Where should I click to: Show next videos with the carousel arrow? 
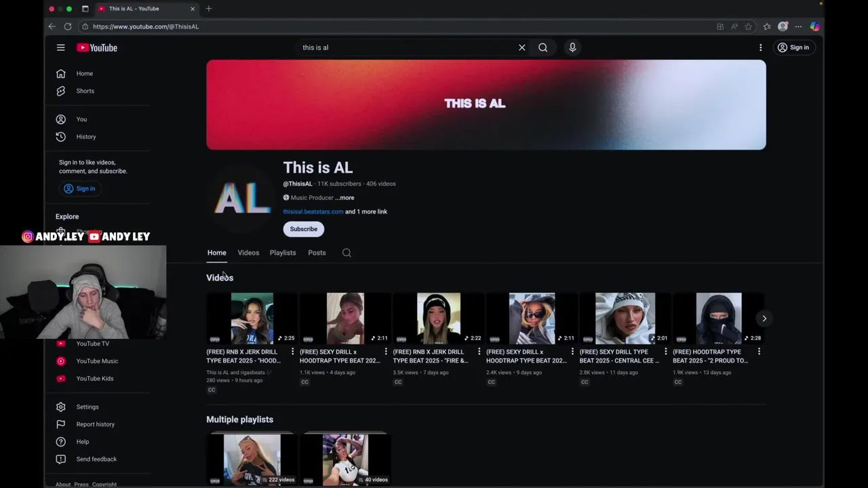coord(764,319)
